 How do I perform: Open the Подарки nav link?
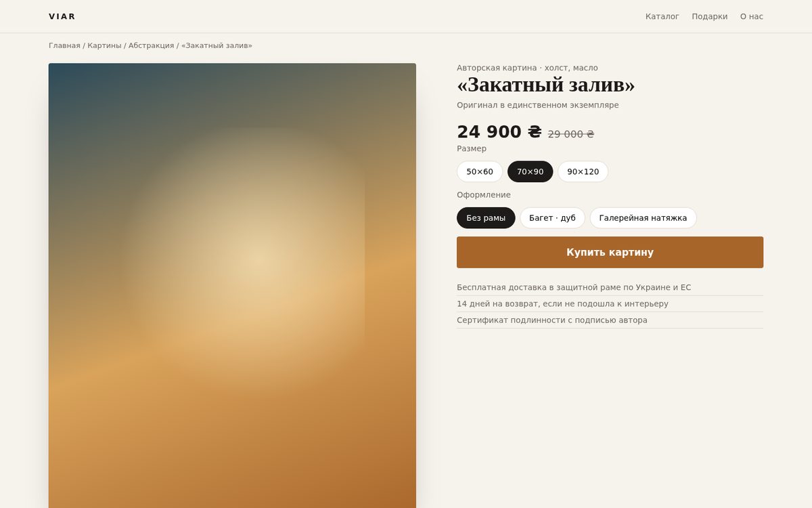[709, 16]
